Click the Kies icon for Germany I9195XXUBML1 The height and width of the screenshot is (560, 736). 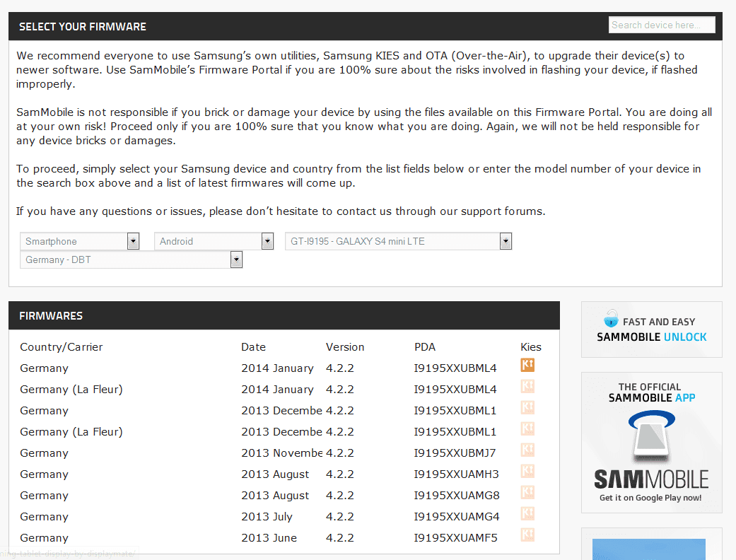pyautogui.click(x=527, y=407)
